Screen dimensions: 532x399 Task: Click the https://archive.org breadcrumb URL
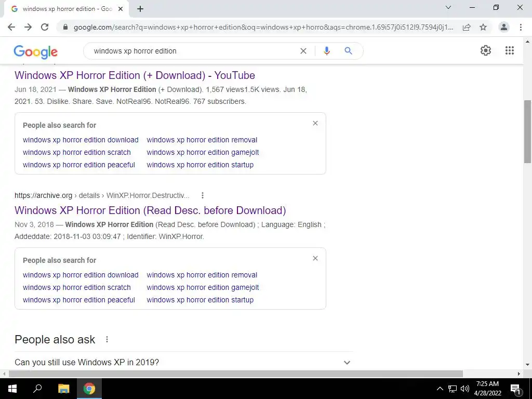point(44,195)
